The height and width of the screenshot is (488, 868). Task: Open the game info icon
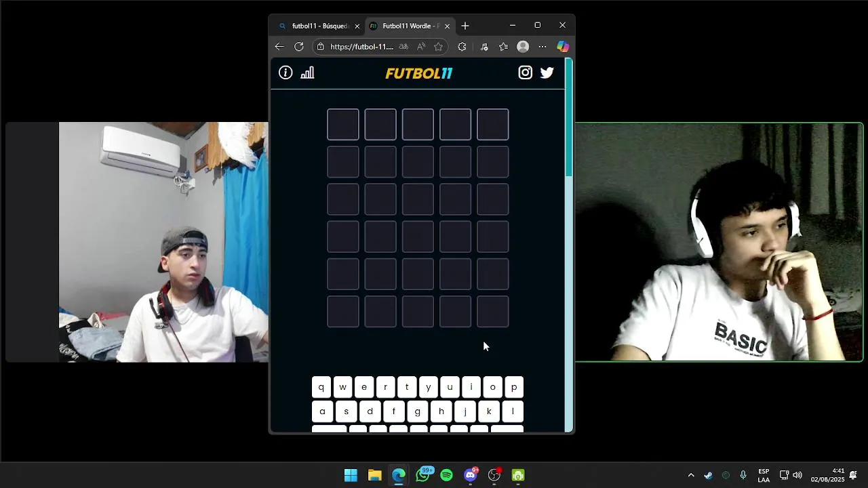click(x=285, y=73)
